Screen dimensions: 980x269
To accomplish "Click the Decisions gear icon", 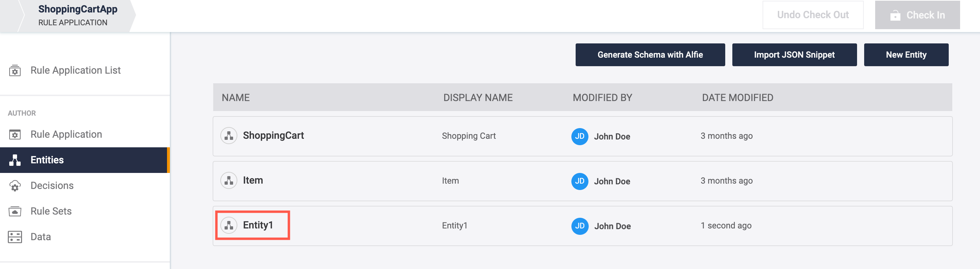I will tap(15, 186).
